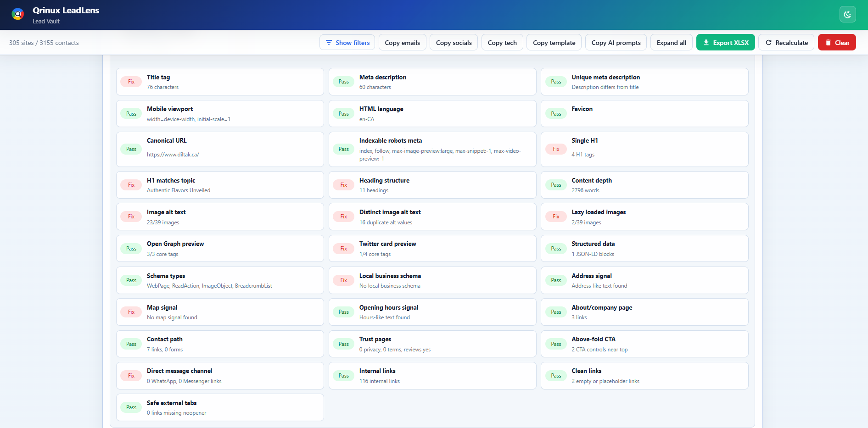868x428 pixels.
Task: Click 'WebPage, ReadAction, ImageObject, BreadcrumbList' text
Action: [x=209, y=286]
